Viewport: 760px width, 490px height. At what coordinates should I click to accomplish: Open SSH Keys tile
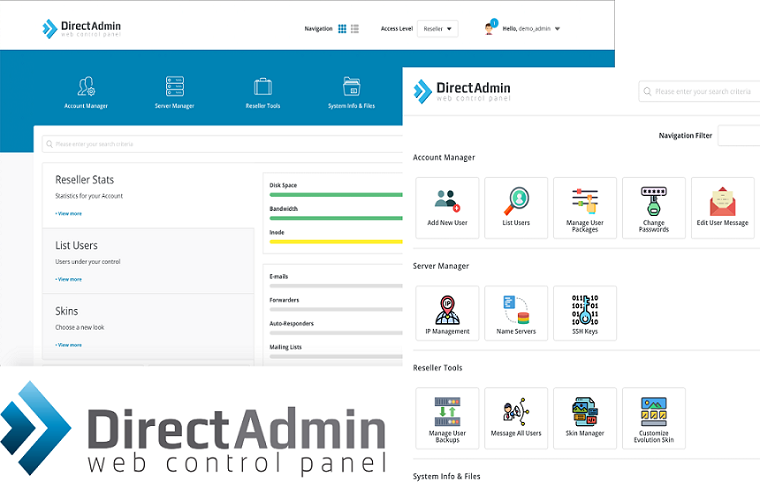[585, 313]
